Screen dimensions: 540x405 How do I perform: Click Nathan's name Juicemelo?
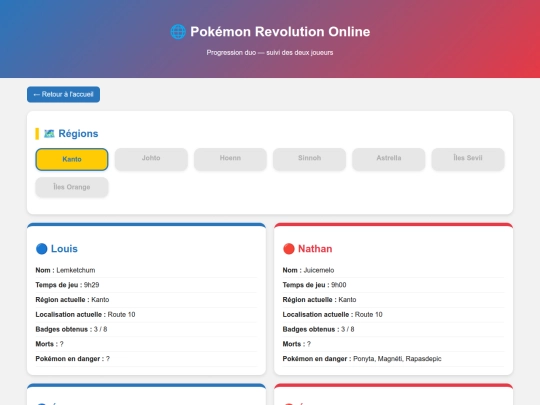(319, 270)
